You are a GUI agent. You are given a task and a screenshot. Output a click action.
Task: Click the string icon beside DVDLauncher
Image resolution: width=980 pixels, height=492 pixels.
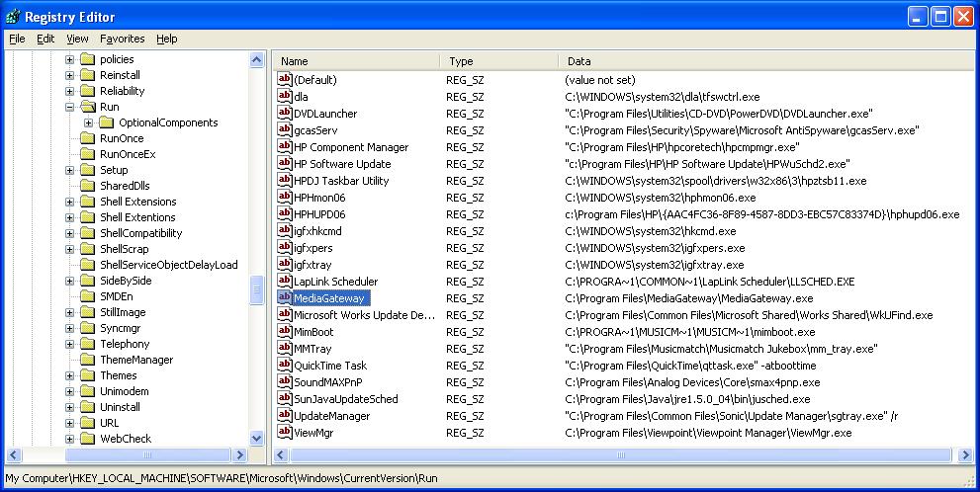point(285,113)
